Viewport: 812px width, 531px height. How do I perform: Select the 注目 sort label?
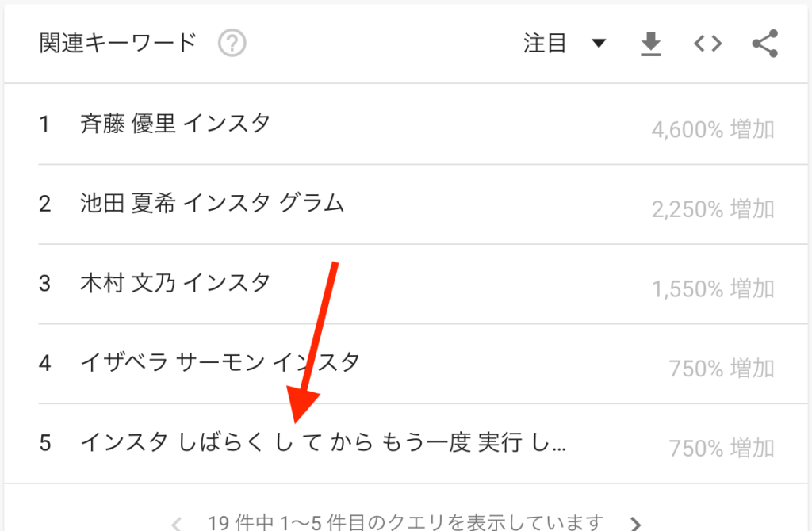[545, 43]
